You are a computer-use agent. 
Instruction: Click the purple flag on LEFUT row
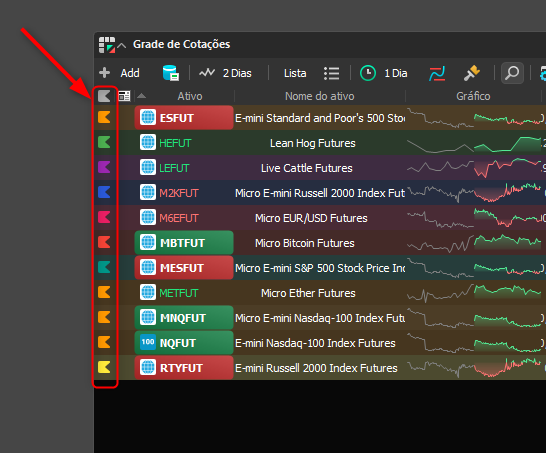[x=104, y=167]
